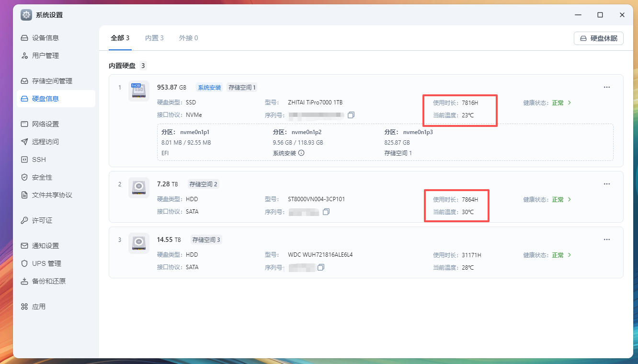Open UPS 管理 in the sidebar
This screenshot has height=364, width=638.
(x=56, y=263)
